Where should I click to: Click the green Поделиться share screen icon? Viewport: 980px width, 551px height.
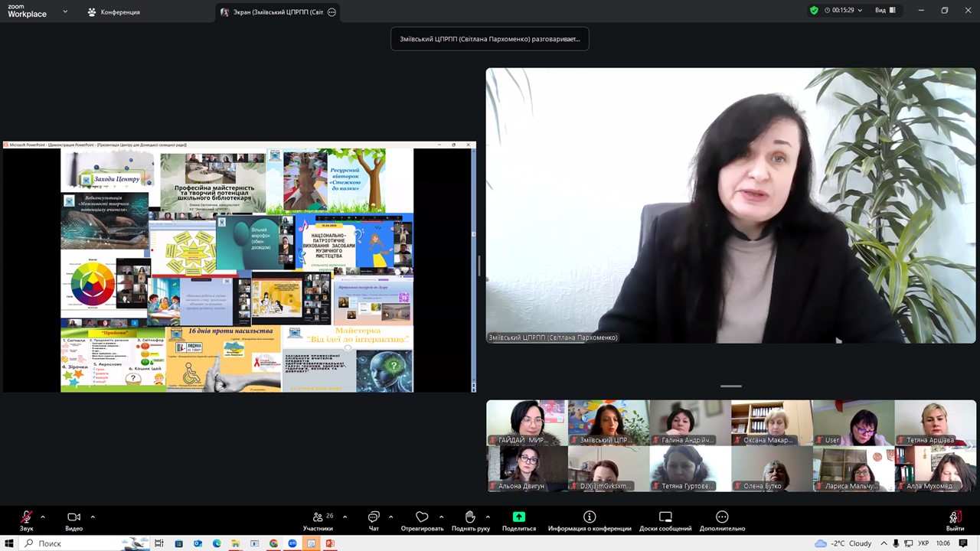click(518, 517)
